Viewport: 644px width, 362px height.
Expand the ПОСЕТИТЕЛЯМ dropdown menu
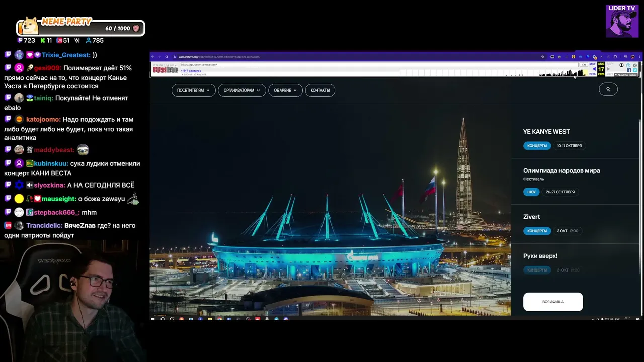(x=194, y=90)
